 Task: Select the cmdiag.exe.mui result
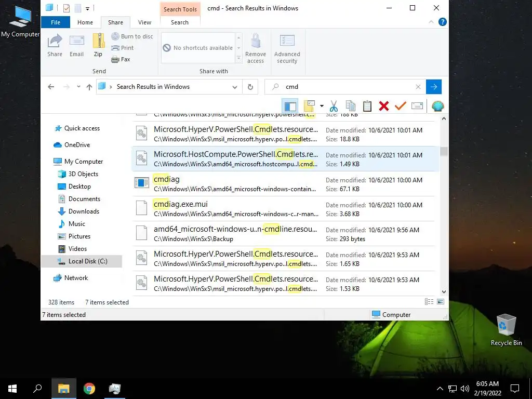[285, 209]
